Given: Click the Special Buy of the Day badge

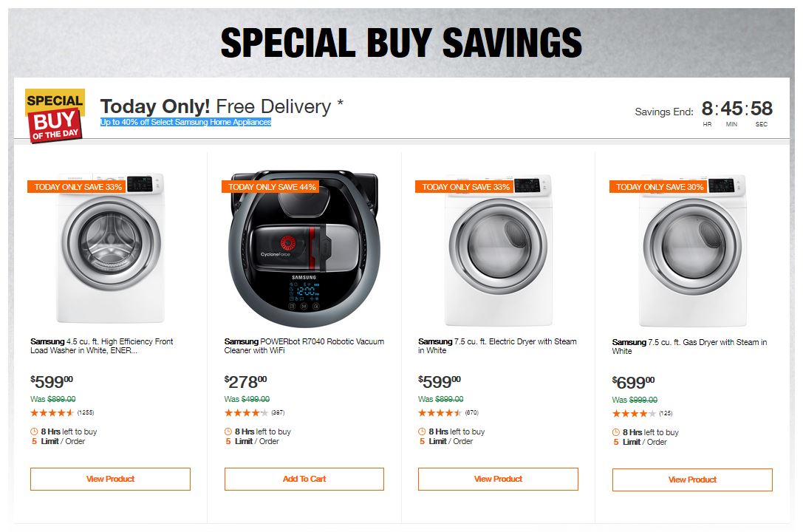Looking at the screenshot, I should pos(55,115).
